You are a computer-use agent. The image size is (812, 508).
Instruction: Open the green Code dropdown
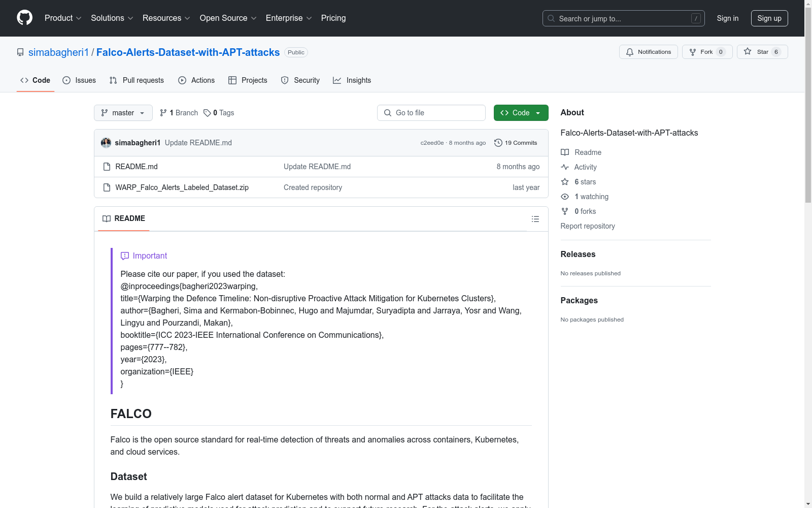(x=521, y=113)
